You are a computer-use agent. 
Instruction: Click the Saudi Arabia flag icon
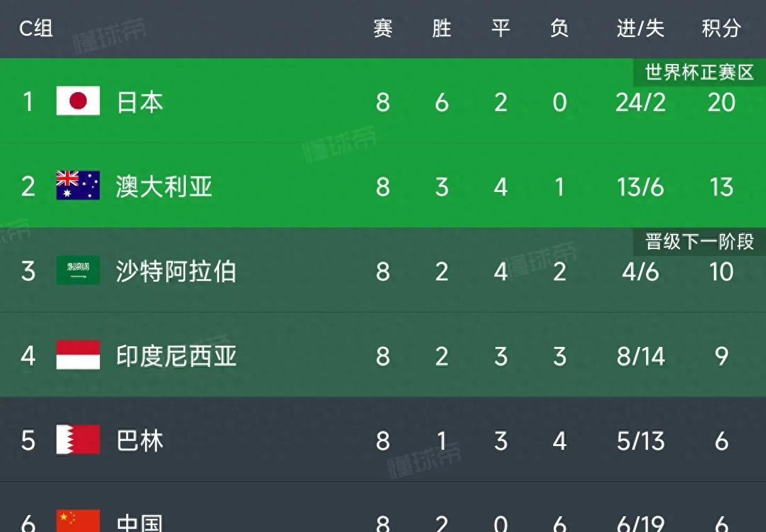coord(78,270)
